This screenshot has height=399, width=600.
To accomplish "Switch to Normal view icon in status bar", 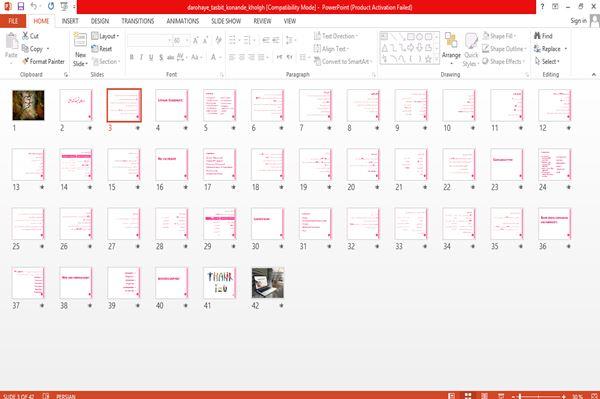I will coord(452,396).
